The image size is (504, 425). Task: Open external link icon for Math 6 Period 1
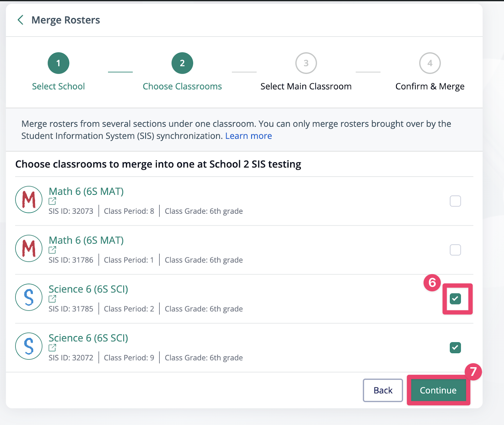pos(52,250)
